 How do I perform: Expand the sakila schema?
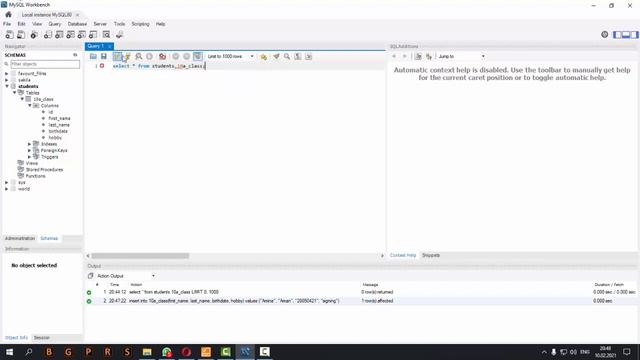(7, 80)
